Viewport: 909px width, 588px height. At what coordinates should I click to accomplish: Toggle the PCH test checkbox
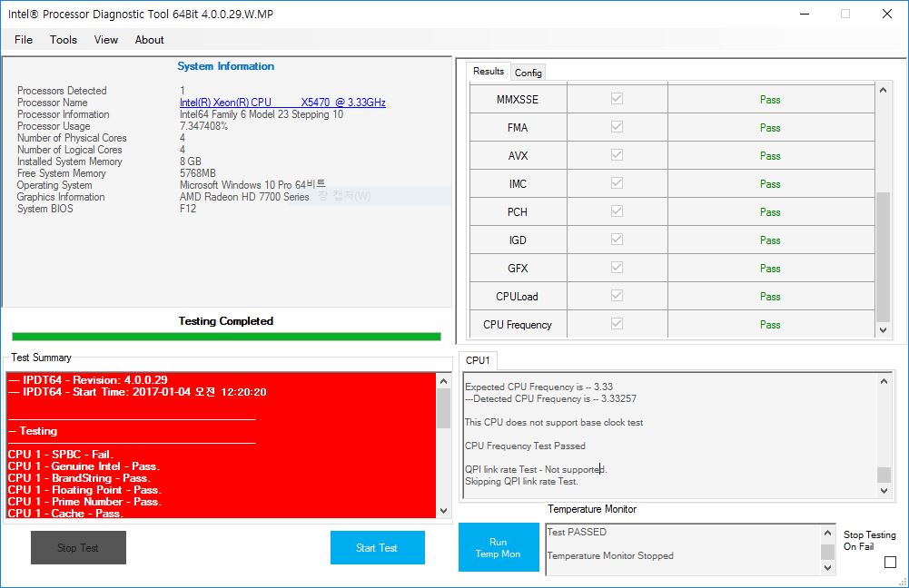tap(617, 211)
